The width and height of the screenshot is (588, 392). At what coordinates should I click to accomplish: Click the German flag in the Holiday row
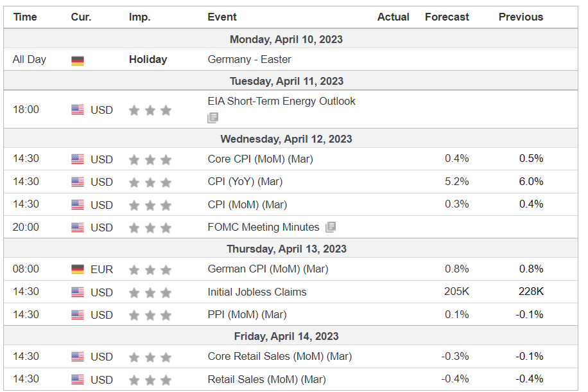click(x=78, y=60)
